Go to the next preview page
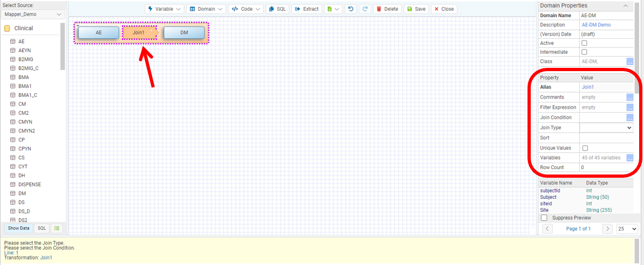The image size is (644, 265). point(607,229)
